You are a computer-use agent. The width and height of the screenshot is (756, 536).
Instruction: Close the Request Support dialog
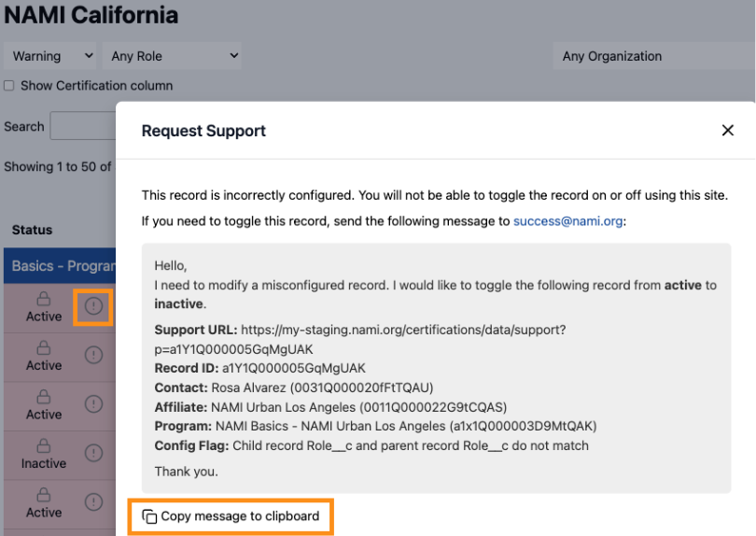(728, 130)
